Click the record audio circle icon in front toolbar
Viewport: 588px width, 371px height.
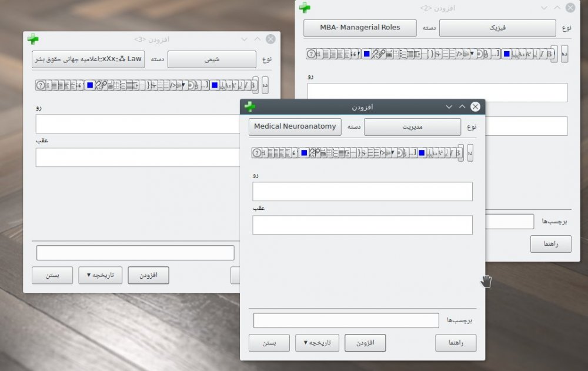pyautogui.click(x=400, y=153)
